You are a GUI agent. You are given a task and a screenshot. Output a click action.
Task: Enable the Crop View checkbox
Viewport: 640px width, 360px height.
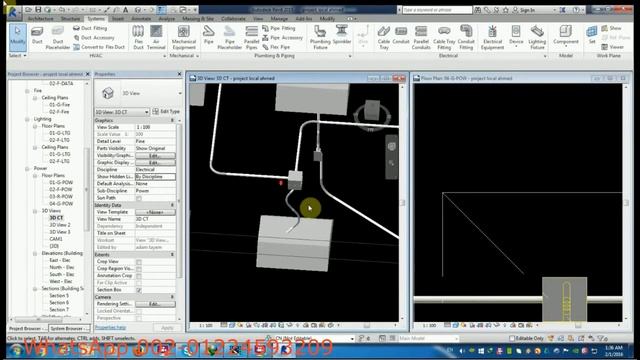coord(139,262)
